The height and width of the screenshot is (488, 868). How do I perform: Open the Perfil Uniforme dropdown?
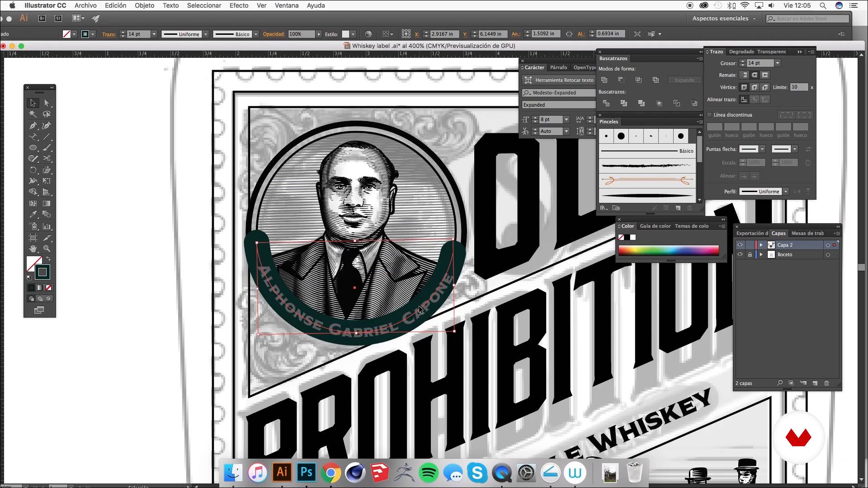[x=786, y=192]
